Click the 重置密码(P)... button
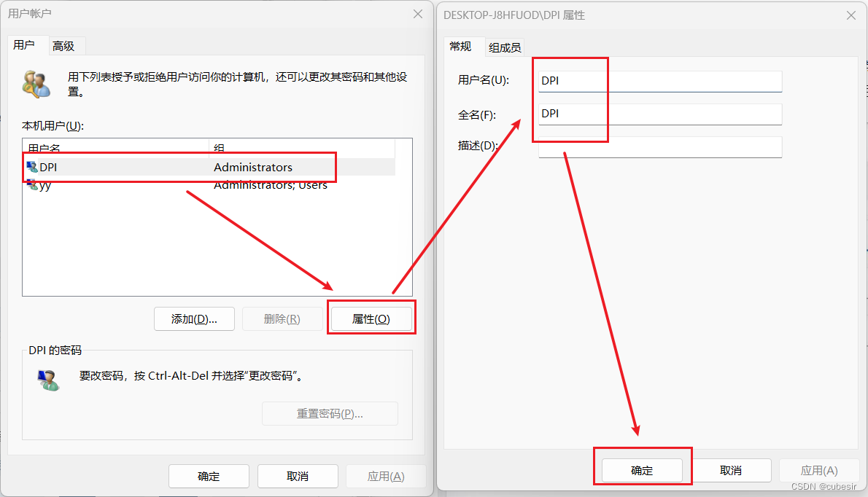This screenshot has width=868, height=497. click(330, 413)
